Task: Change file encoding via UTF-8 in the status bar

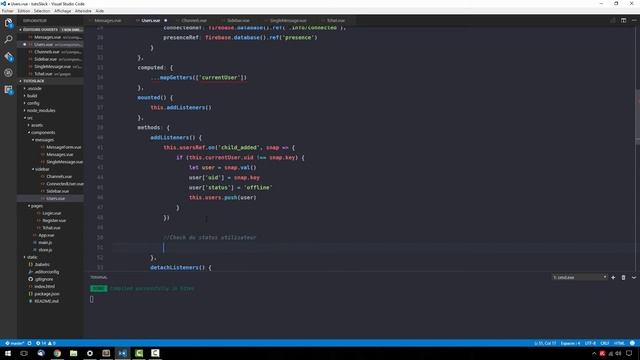Action: [x=590, y=343]
